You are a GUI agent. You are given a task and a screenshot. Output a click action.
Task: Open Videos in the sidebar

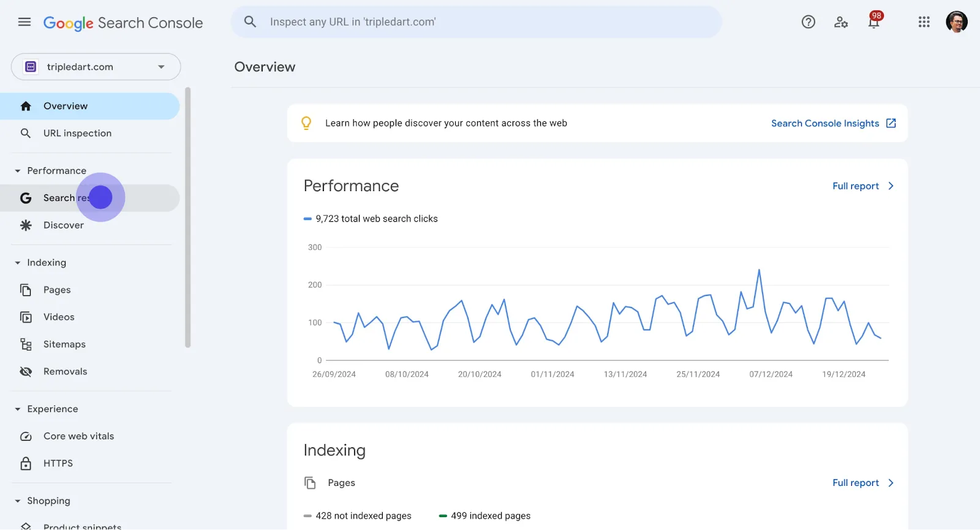90,317
